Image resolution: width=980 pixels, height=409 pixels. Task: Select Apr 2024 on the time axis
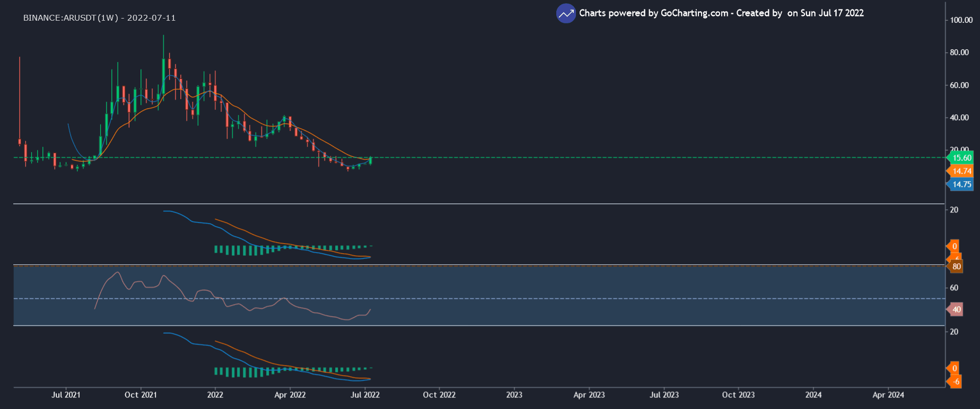click(888, 395)
